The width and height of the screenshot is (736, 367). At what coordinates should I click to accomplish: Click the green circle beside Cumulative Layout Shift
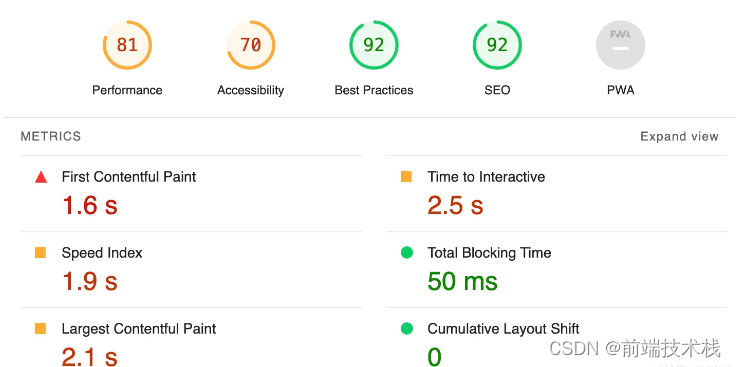point(407,329)
